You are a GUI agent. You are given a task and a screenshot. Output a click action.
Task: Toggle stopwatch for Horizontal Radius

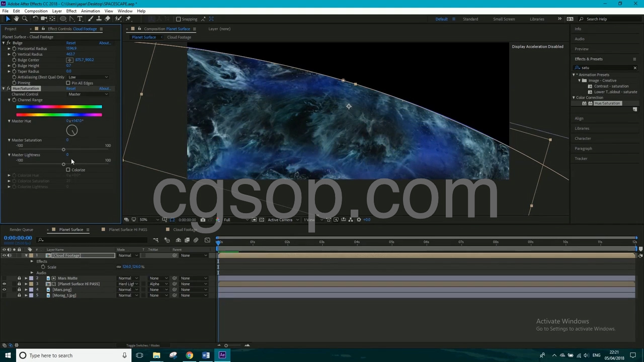click(14, 49)
